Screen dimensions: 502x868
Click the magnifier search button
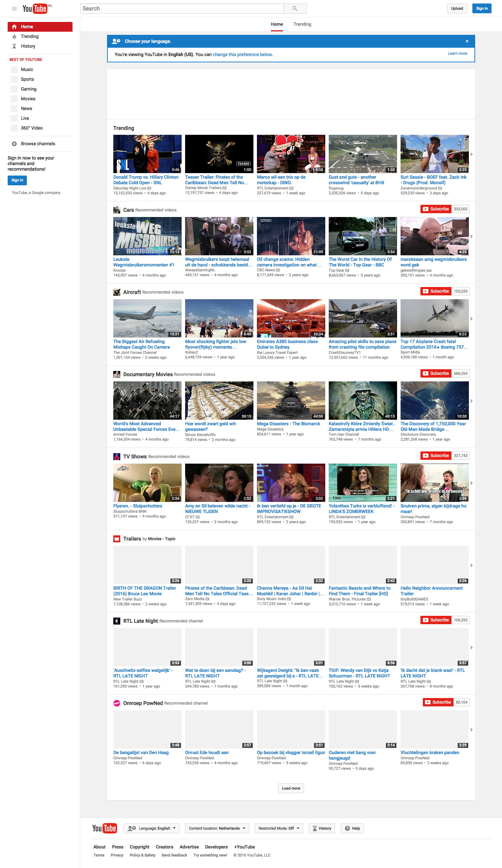point(295,9)
